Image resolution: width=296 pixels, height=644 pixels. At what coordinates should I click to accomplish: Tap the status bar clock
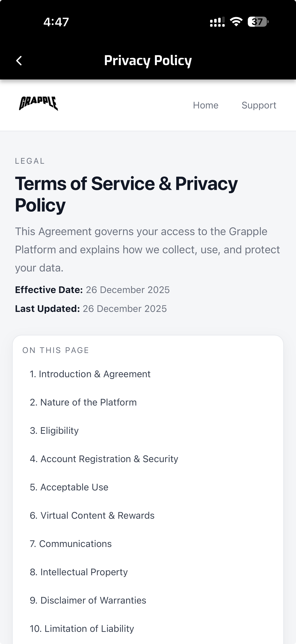[56, 22]
